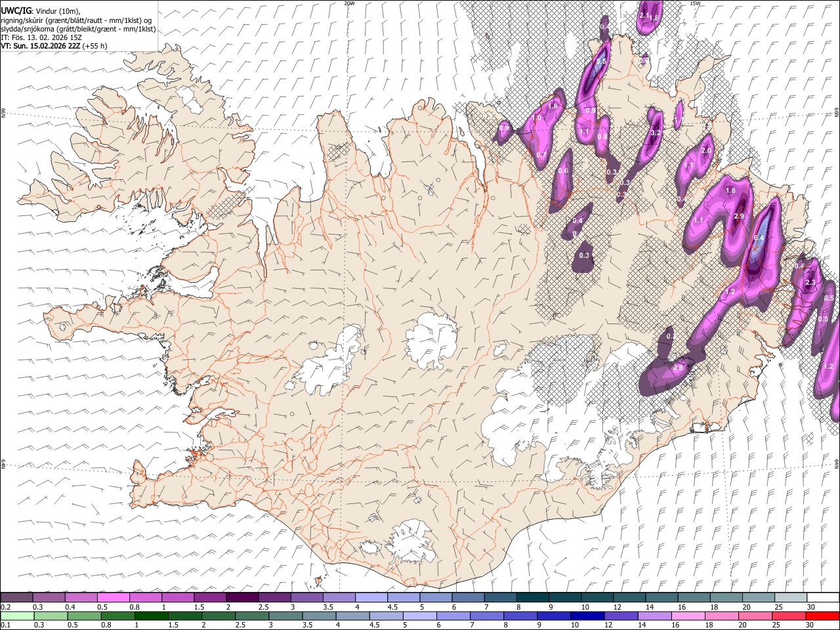Screen dimensions: 840x630
Task: Click the 15W longitude label
Action: click(x=695, y=3)
